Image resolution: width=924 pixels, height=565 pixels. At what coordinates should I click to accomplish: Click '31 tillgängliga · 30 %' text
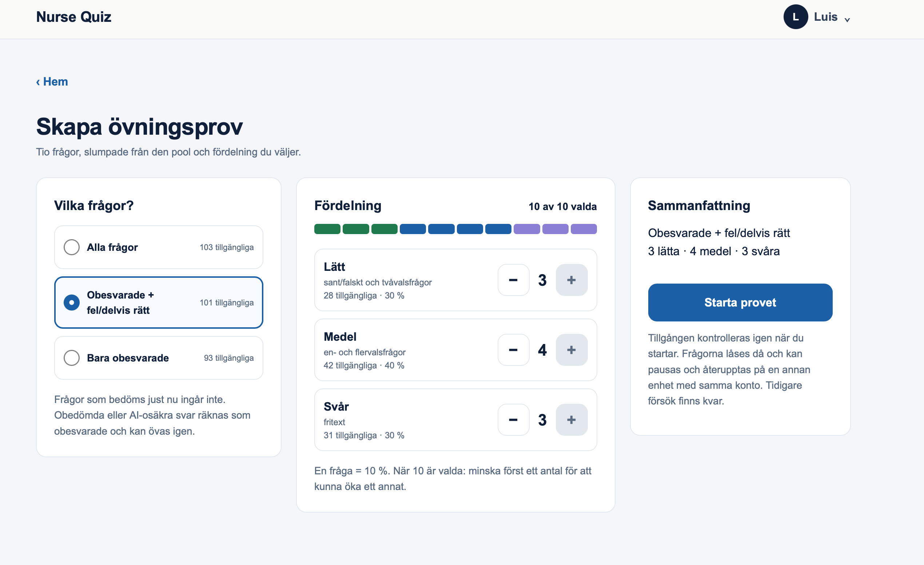tap(364, 435)
